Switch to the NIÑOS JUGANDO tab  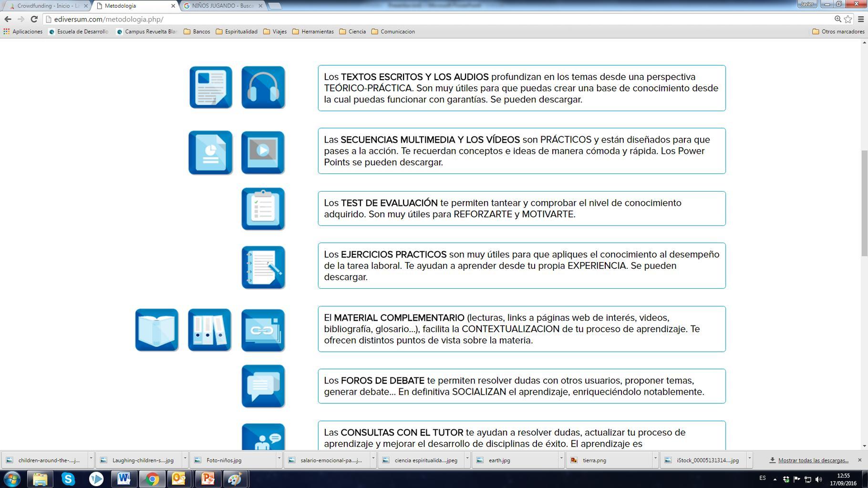(222, 6)
